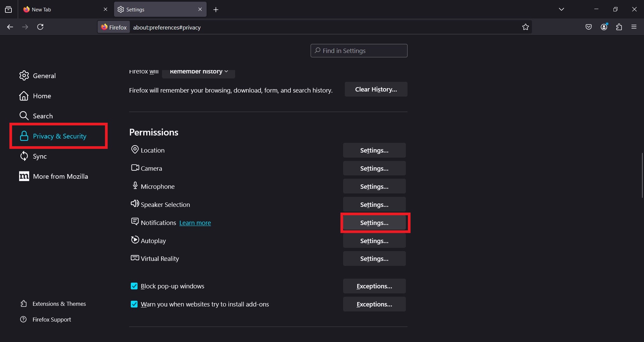
Task: Open Firefox Support link
Action: [46, 320]
